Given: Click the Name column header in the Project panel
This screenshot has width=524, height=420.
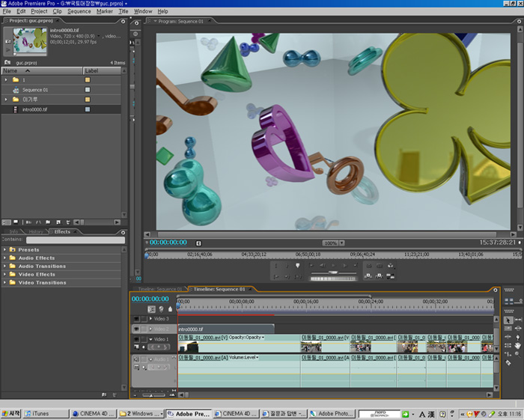Looking at the screenshot, I should coord(42,71).
